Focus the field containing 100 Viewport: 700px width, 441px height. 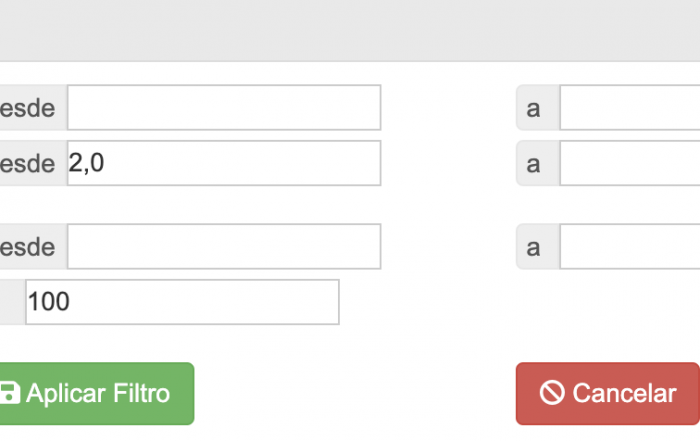182,302
